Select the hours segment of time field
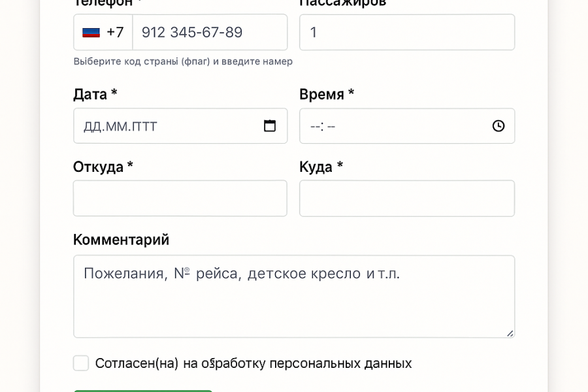Image resolution: width=588 pixels, height=392 pixels. (x=315, y=126)
